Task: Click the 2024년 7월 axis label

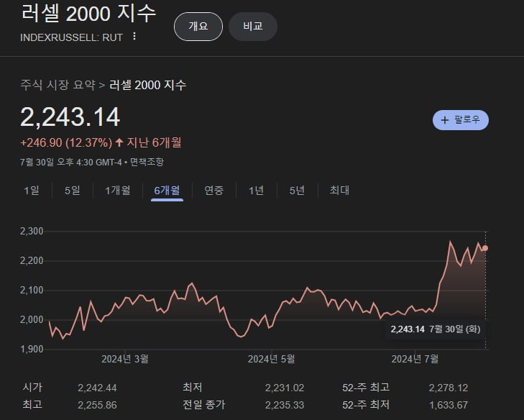Action: point(415,359)
